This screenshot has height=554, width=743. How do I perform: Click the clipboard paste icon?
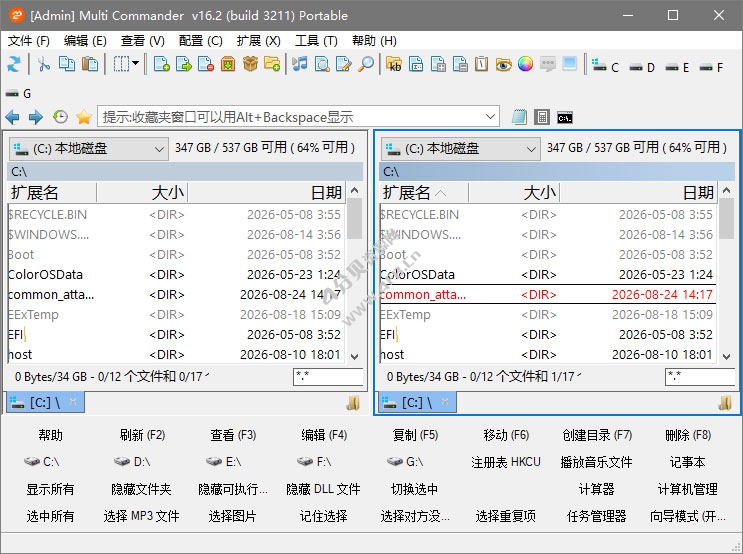pos(90,64)
